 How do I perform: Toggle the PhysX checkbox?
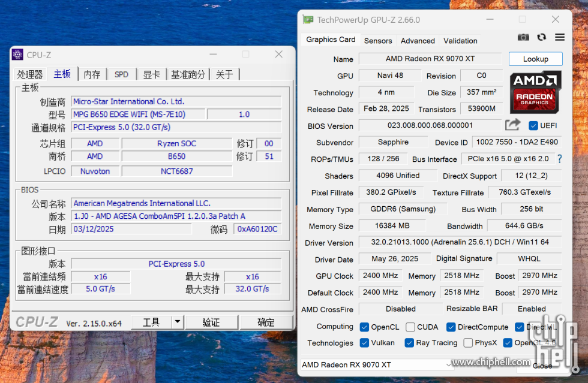tap(468, 343)
